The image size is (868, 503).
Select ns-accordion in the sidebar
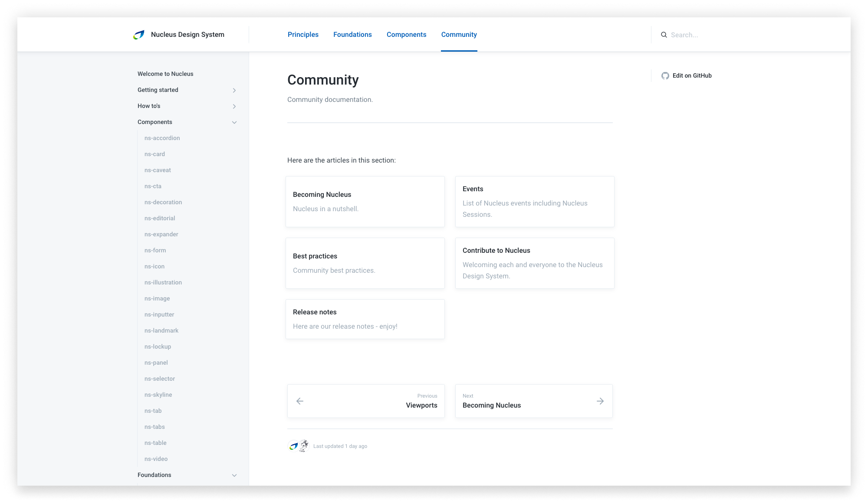pos(162,138)
